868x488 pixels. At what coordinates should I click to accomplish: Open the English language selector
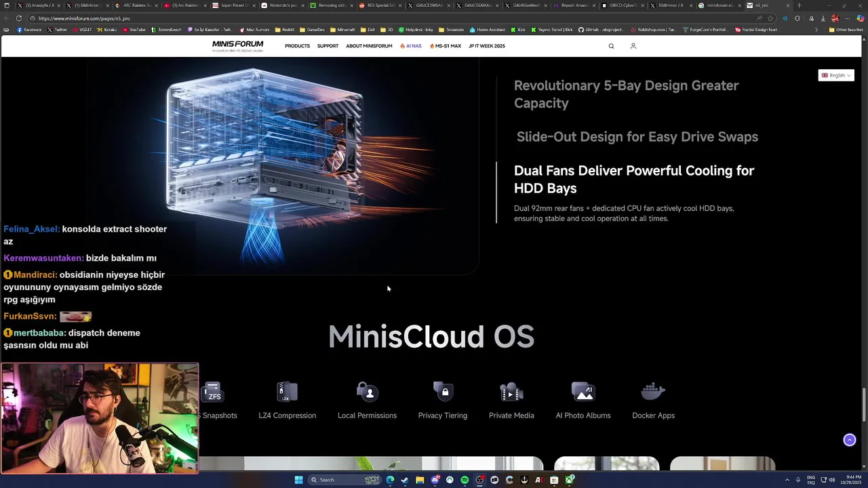835,75
